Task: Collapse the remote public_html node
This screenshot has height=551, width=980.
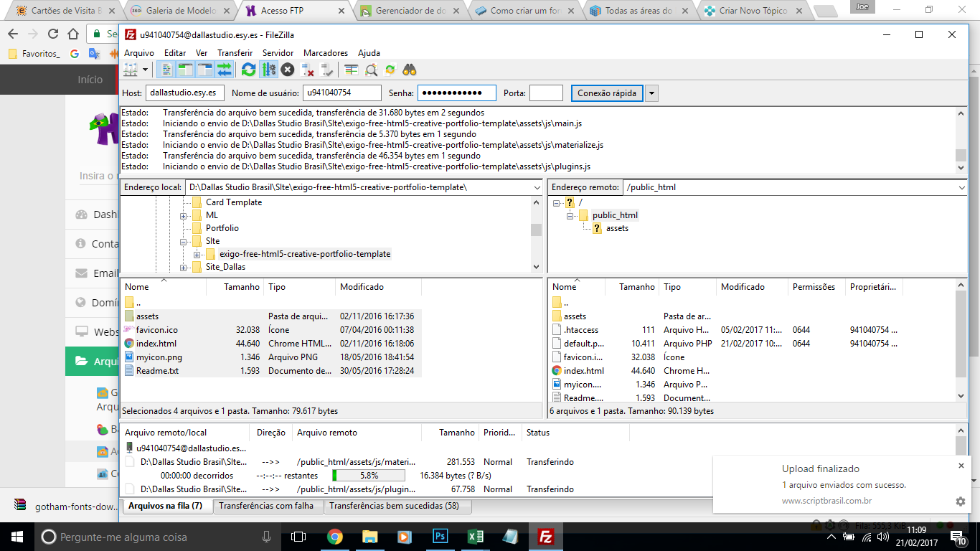Action: pos(570,215)
